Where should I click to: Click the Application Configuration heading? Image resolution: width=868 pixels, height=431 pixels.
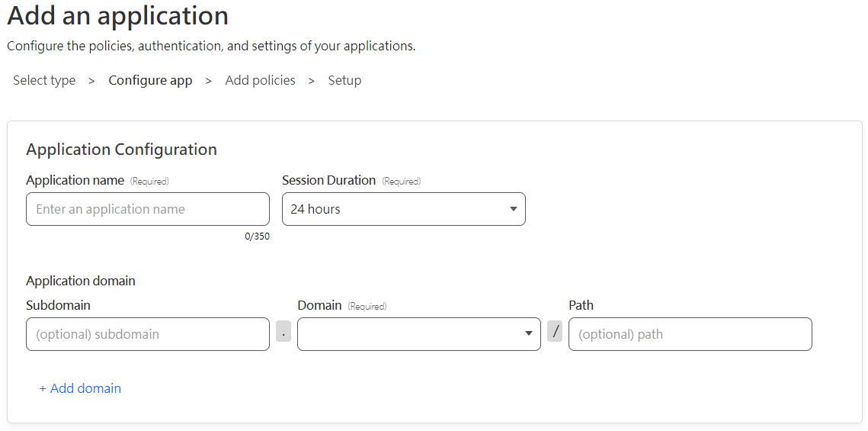[121, 150]
